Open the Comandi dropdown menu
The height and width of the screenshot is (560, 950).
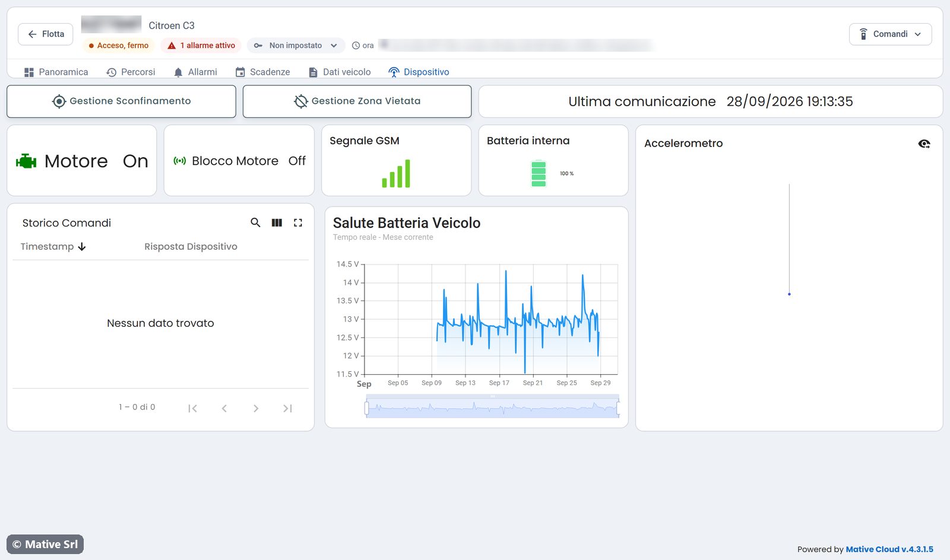(890, 34)
